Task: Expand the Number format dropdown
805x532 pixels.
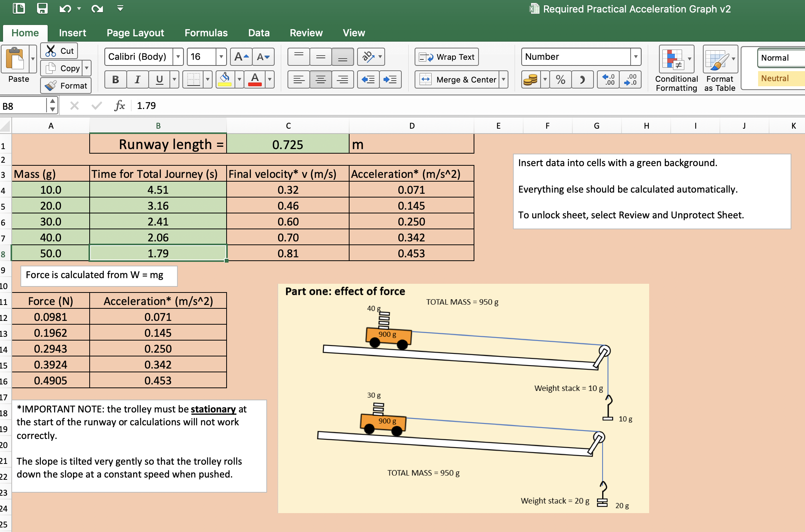Action: click(x=636, y=57)
